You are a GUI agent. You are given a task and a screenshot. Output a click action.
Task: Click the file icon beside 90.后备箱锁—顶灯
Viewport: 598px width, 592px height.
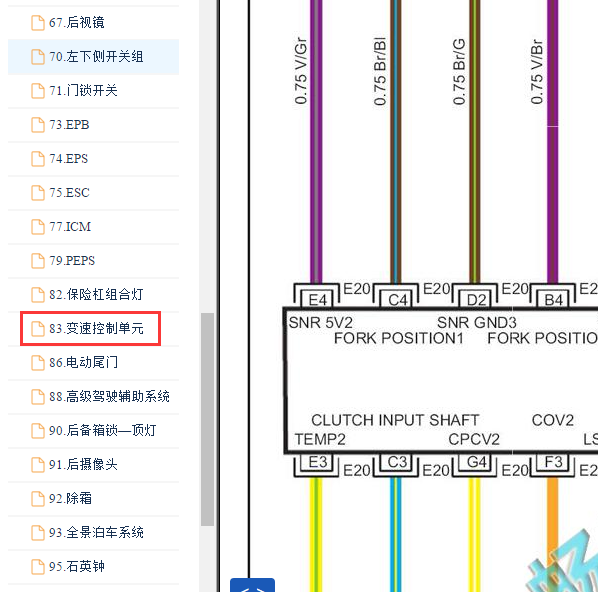point(38,430)
